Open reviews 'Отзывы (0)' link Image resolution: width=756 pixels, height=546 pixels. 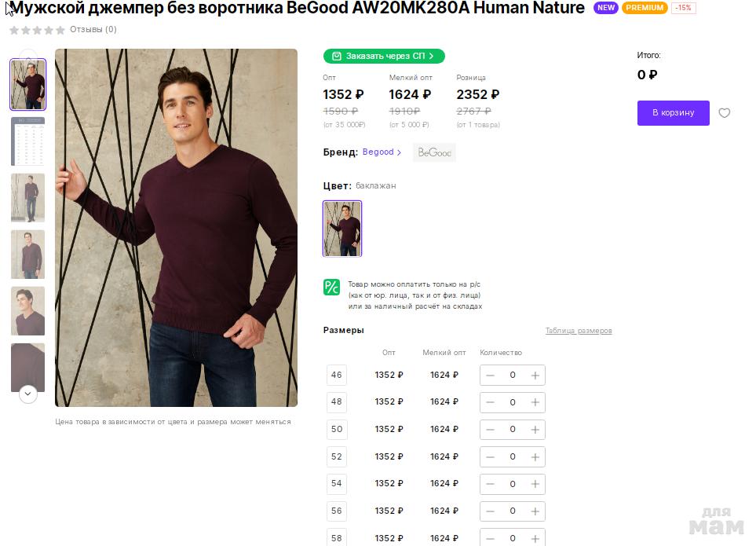tap(93, 30)
